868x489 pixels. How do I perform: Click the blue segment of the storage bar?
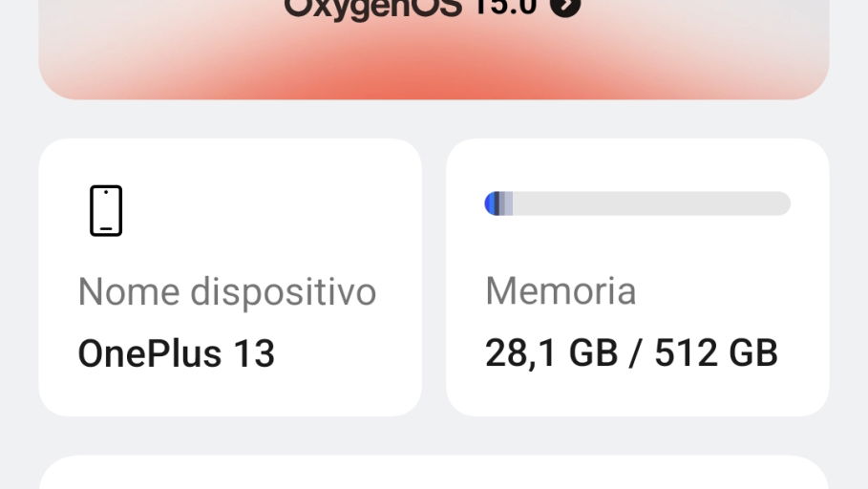point(489,203)
